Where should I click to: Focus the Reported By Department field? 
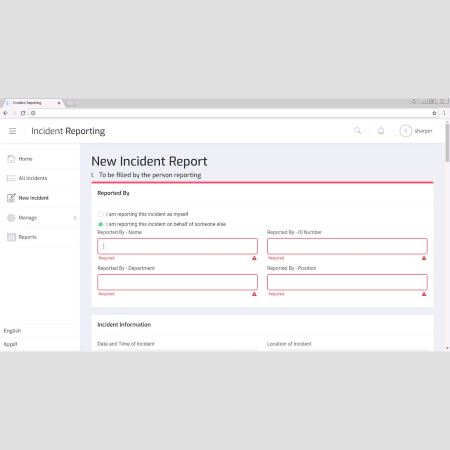click(x=177, y=282)
